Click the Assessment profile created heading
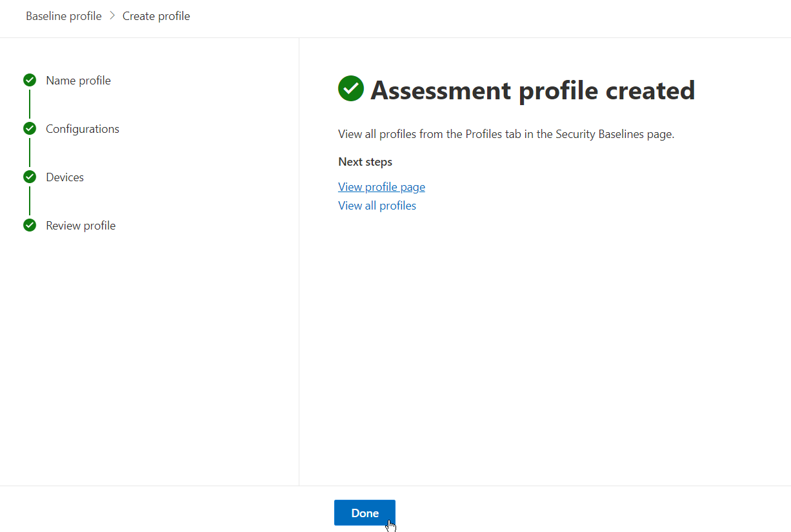This screenshot has width=791, height=532. [x=532, y=90]
